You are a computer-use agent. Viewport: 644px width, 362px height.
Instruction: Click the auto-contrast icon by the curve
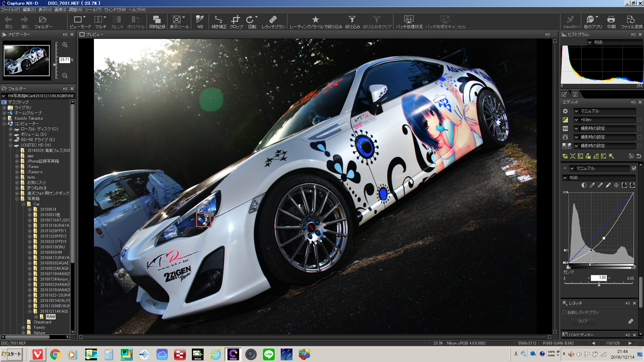584,185
